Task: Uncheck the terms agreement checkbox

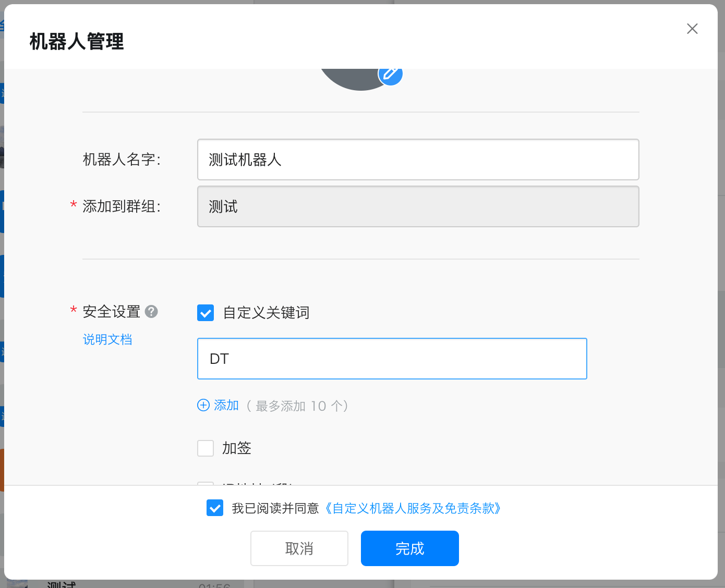Action: (215, 508)
